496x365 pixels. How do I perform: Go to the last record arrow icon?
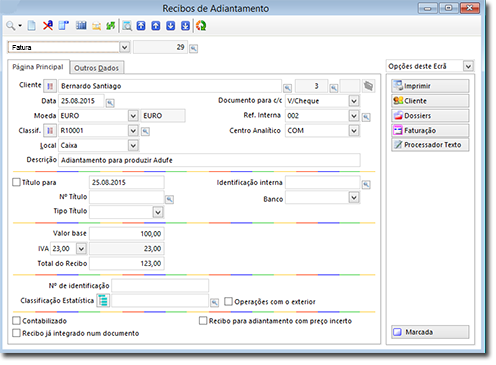pyautogui.click(x=185, y=26)
